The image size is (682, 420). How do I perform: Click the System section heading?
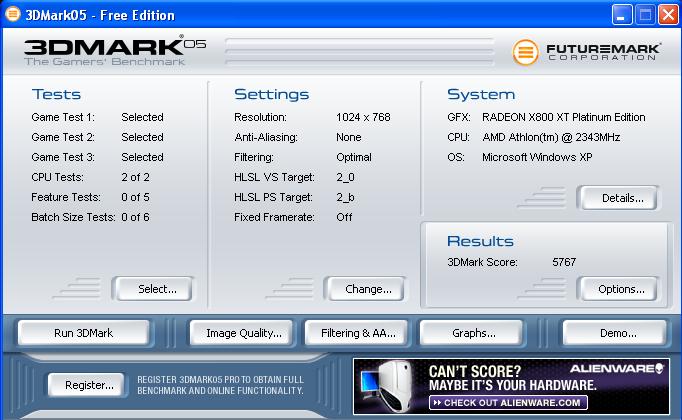481,94
